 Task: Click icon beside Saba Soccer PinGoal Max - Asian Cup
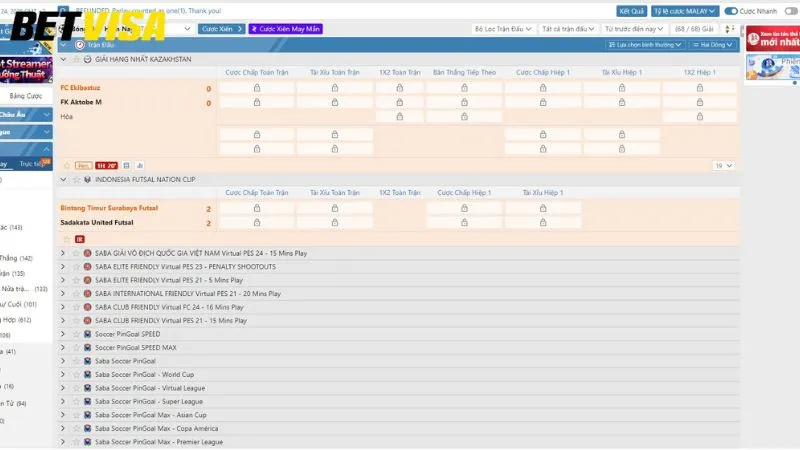[87, 415]
